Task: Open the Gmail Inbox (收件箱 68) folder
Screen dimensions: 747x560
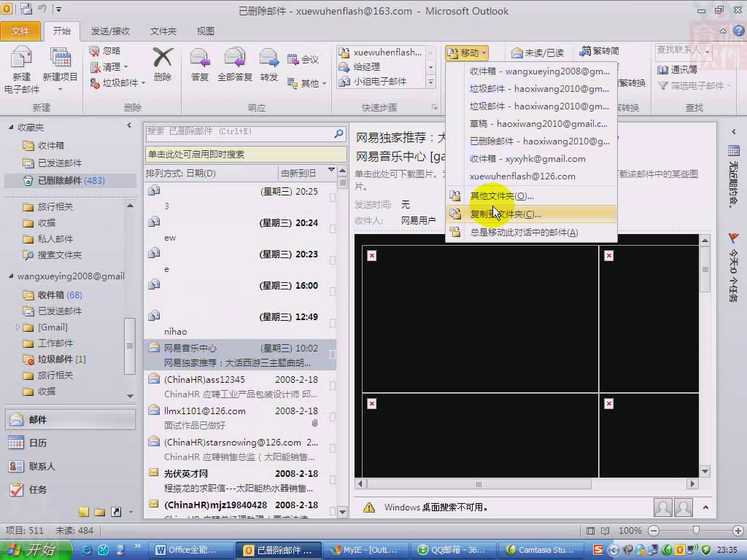Action: [x=60, y=295]
